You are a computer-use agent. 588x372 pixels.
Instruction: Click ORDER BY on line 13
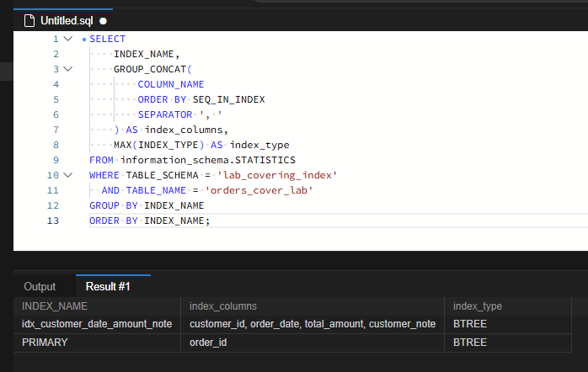click(x=114, y=221)
